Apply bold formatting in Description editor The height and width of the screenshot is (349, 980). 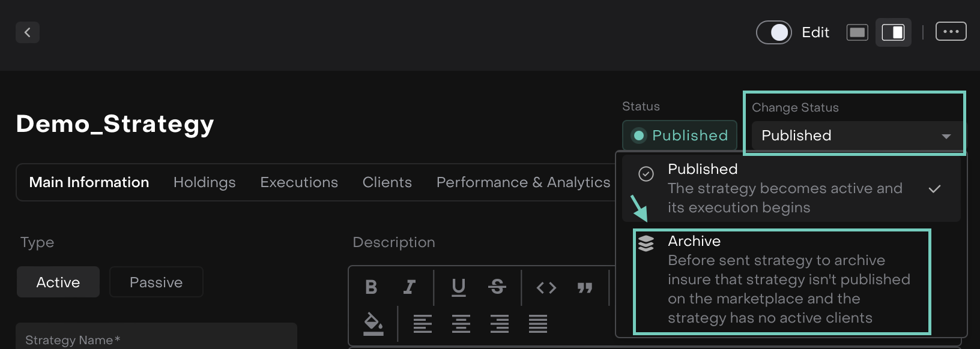(x=371, y=288)
